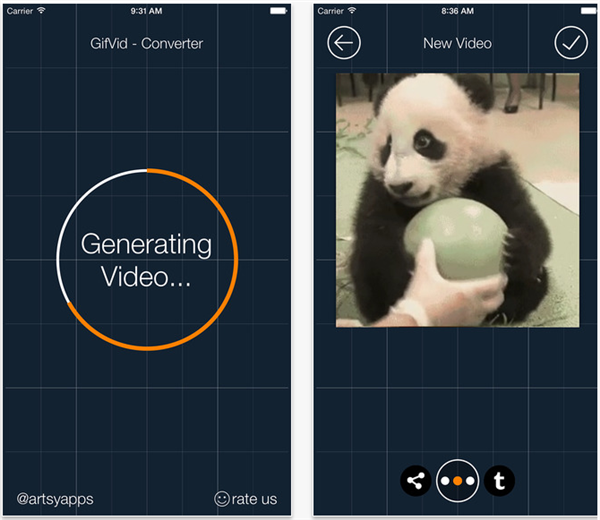Screen dimensions: 600x520
Task: Click battery icon in left phone status bar
Action: (278, 11)
